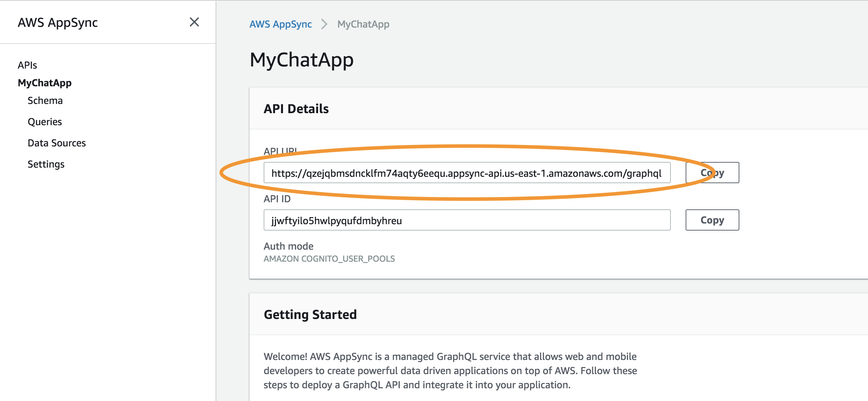Click the MyChatApp breadcrumb

click(x=363, y=24)
